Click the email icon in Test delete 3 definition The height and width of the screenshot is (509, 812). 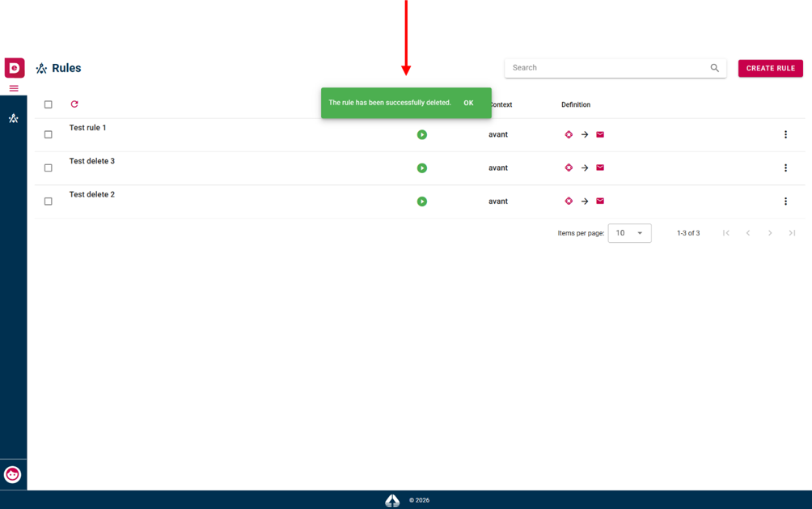point(600,168)
